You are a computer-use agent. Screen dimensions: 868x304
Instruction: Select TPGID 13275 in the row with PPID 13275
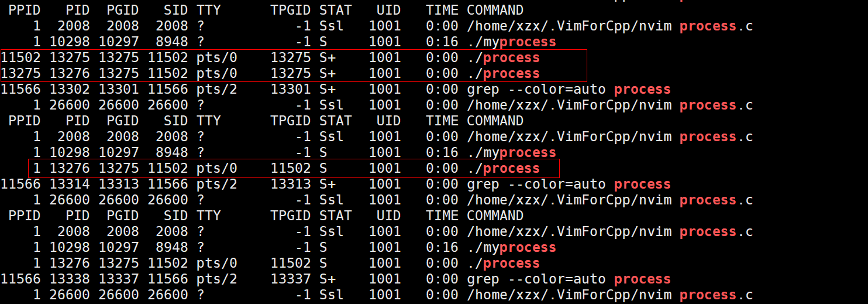291,73
